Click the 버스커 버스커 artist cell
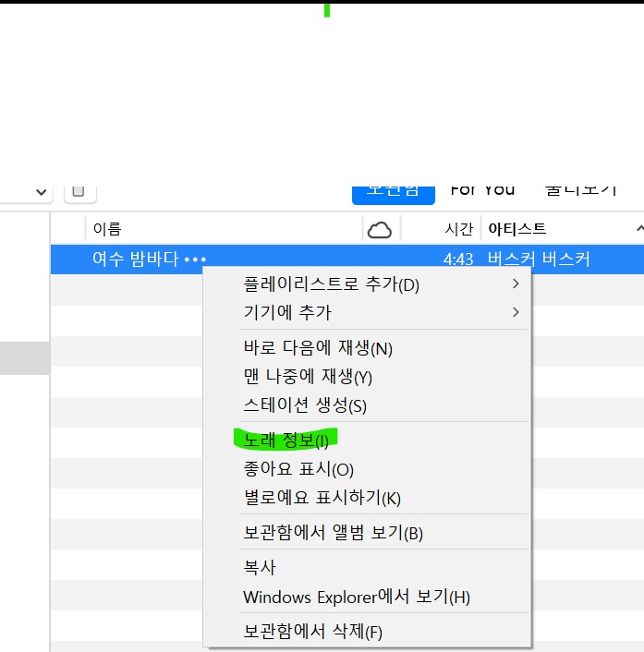 tap(539, 260)
